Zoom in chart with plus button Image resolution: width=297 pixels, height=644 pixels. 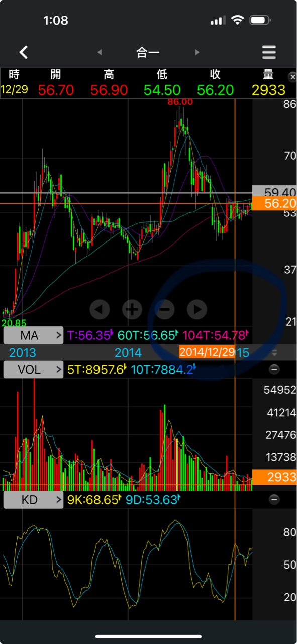pos(132,309)
